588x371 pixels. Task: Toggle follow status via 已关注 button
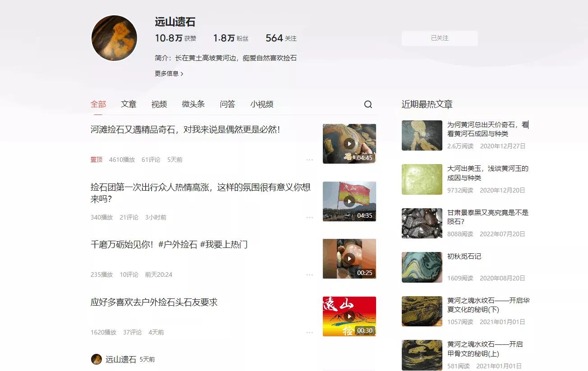[439, 38]
